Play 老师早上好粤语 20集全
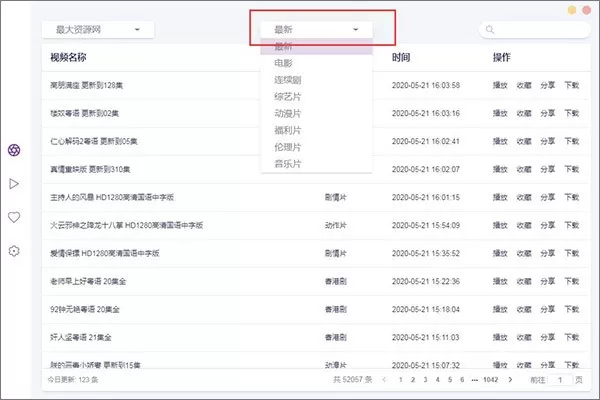600x400 pixels. (500, 281)
